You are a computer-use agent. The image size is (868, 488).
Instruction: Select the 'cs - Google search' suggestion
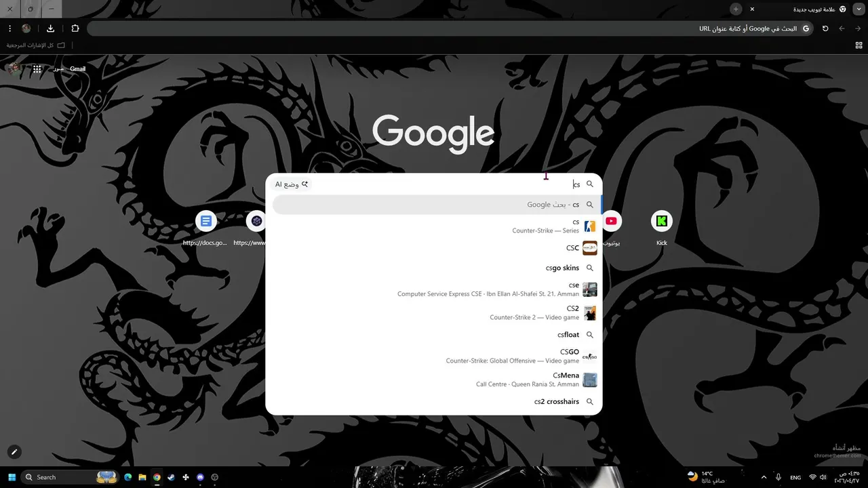point(436,205)
